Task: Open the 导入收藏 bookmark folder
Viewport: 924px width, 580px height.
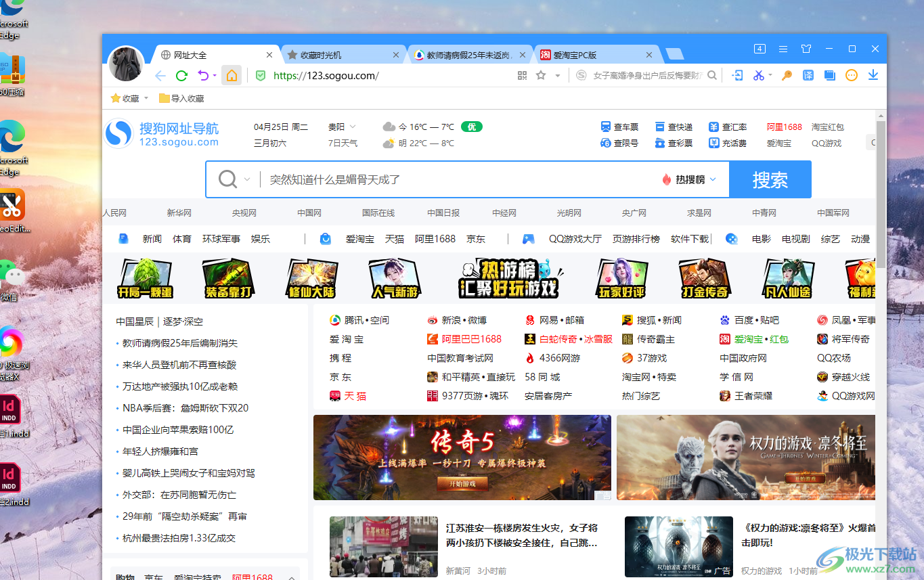Action: 181,98
